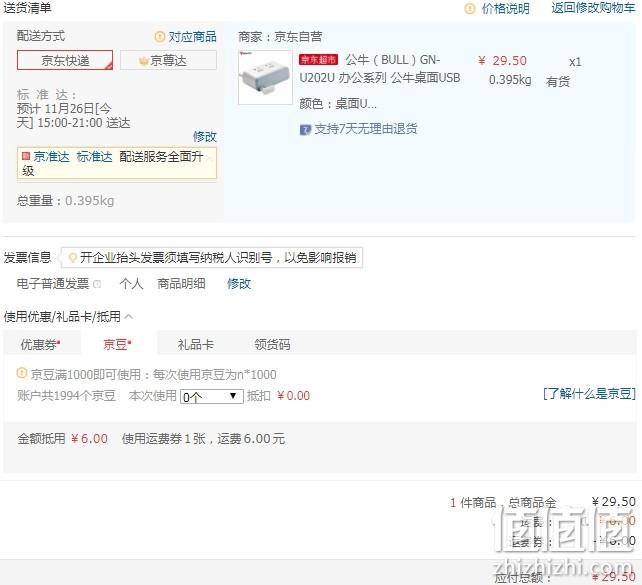Click the 有货 stock status

click(558, 81)
